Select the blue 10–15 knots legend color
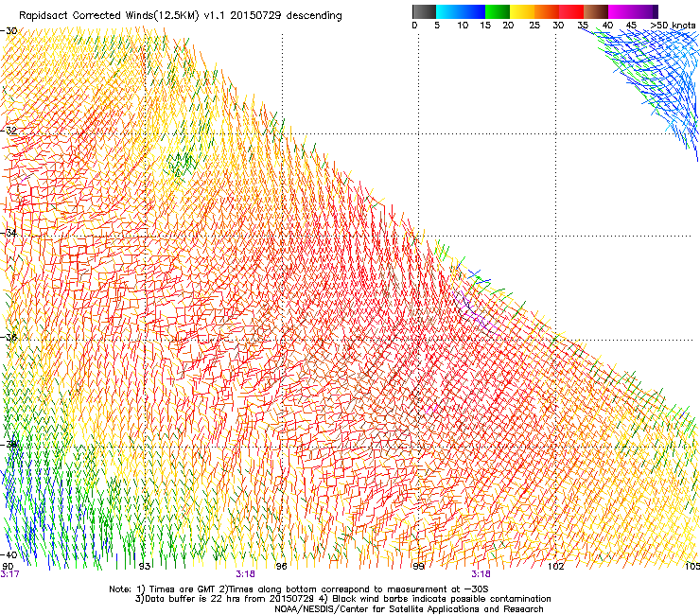 coord(473,11)
